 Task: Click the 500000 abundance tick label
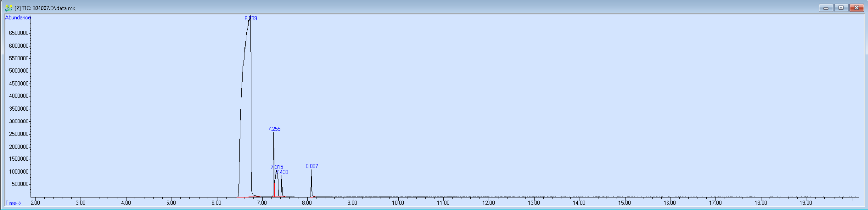20,184
